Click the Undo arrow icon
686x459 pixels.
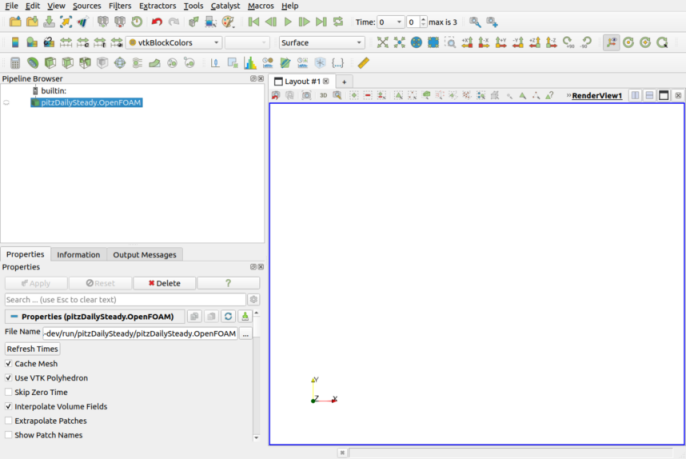coord(155,21)
